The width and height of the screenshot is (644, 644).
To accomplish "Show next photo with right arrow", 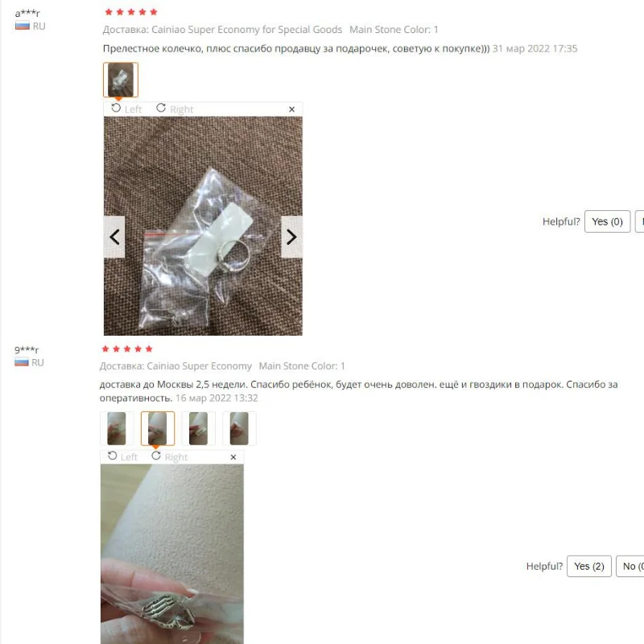I will 291,237.
